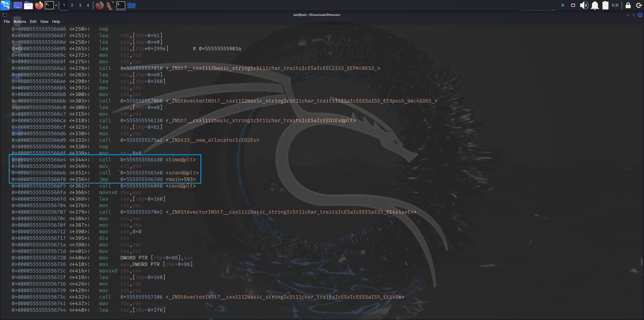Open the blue folder taskbar window
The width and height of the screenshot is (644, 320).
point(131,5)
